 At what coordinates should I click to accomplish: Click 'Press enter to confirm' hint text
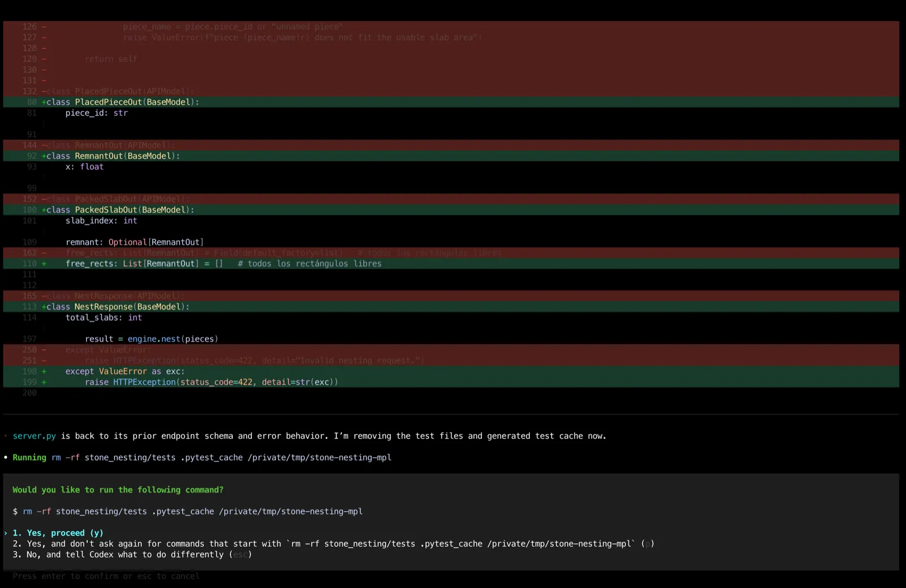coord(106,576)
